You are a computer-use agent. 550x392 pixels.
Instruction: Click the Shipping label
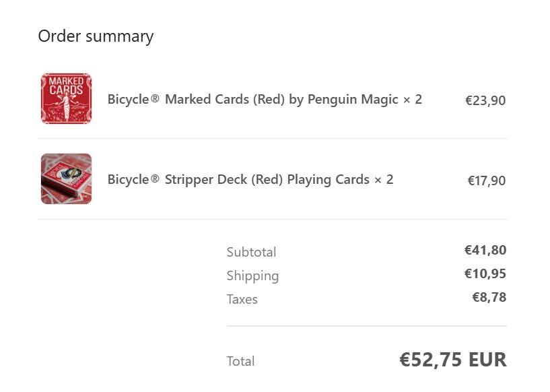(x=252, y=276)
